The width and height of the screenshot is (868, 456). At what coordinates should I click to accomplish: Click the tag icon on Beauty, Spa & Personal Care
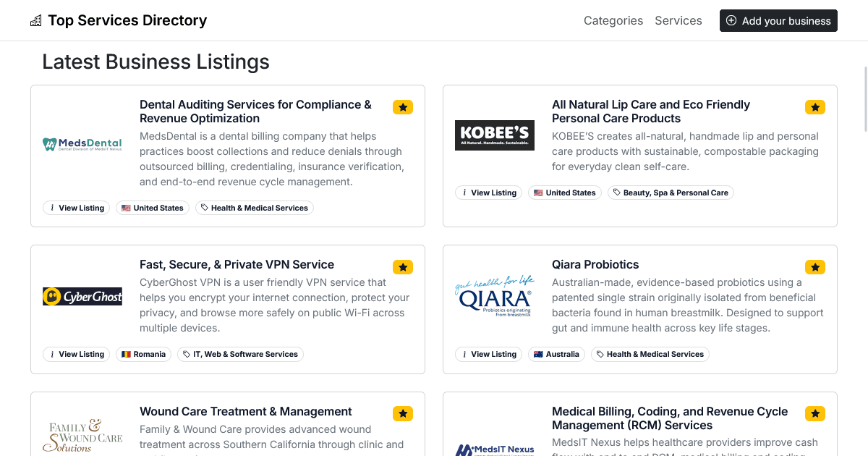pos(617,192)
